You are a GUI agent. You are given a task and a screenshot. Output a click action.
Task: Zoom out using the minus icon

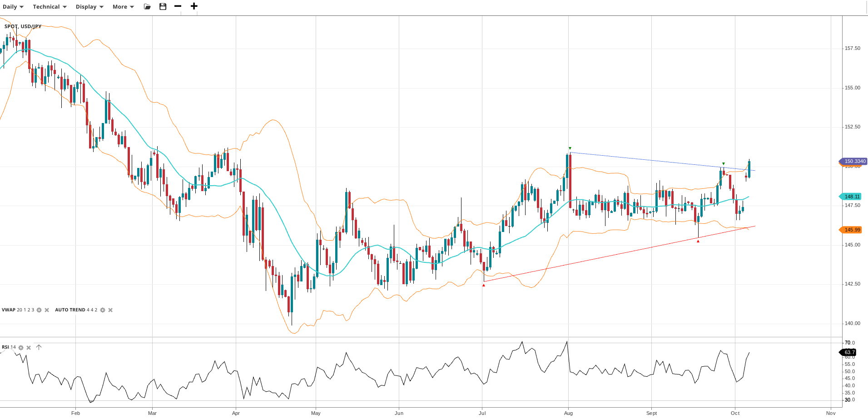(178, 6)
